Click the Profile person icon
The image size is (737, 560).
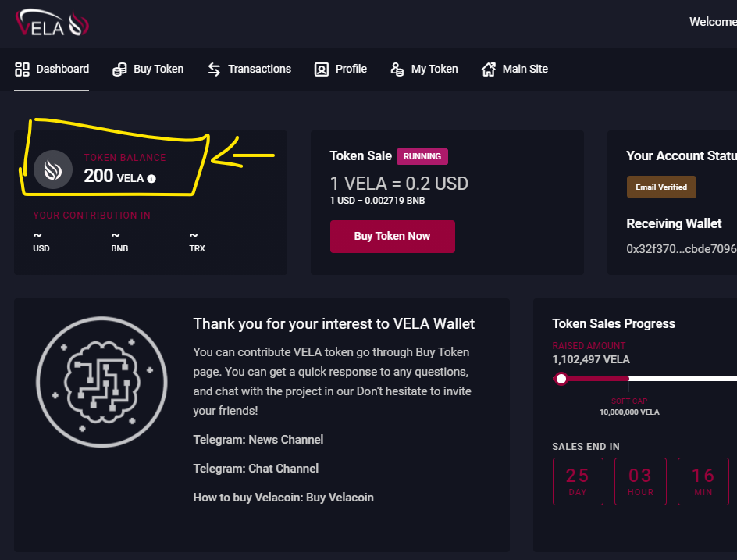(x=321, y=70)
